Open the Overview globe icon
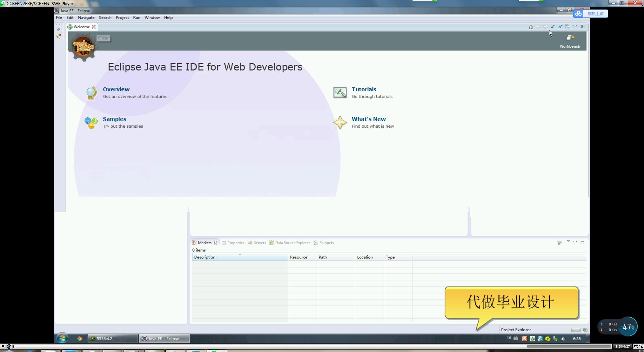The image size is (644, 352). [91, 93]
